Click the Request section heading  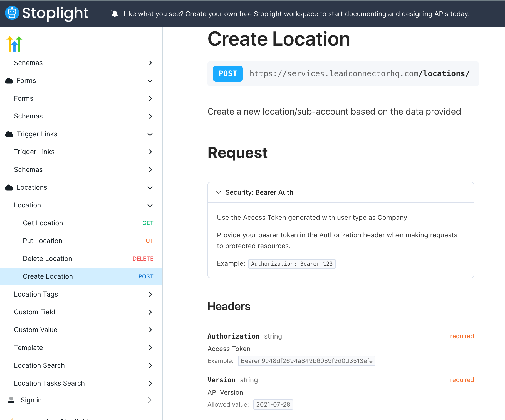(237, 153)
